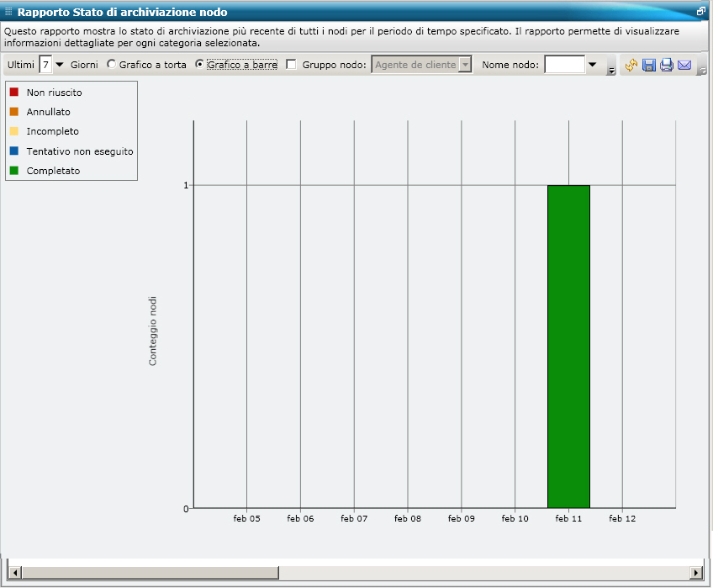This screenshot has width=713, height=588.
Task: Click the Nome nodo input field
Action: (x=564, y=65)
